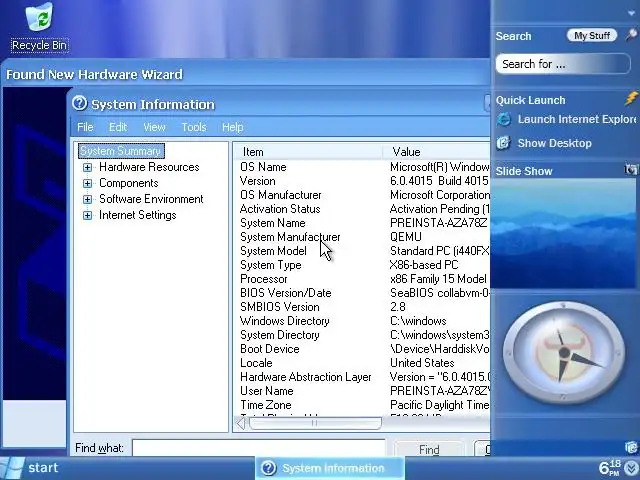Select the Hardware Abstraction Layer row
The image size is (640, 480).
click(363, 377)
